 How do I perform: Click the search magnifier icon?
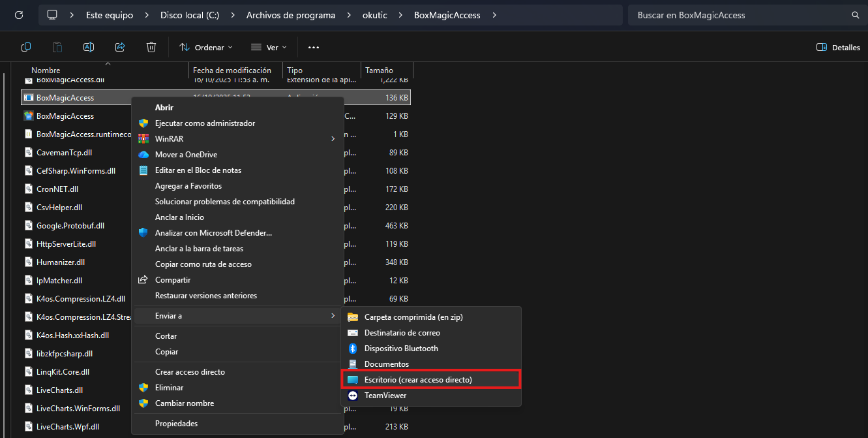click(855, 15)
